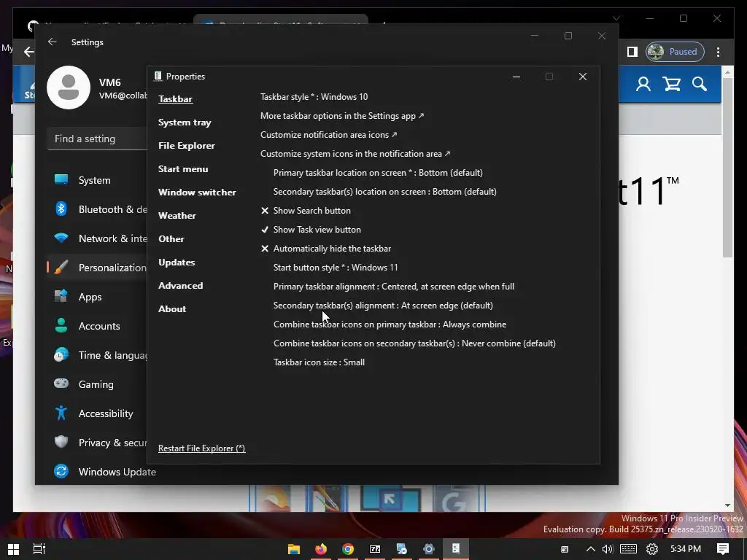Switch to Other section
The width and height of the screenshot is (747, 560).
(x=171, y=239)
